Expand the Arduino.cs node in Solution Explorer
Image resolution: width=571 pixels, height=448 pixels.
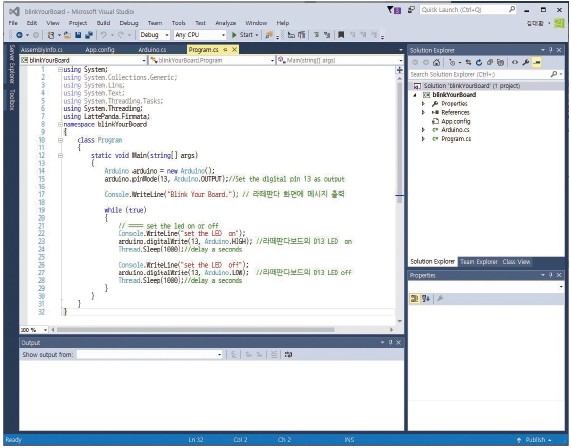click(x=423, y=130)
